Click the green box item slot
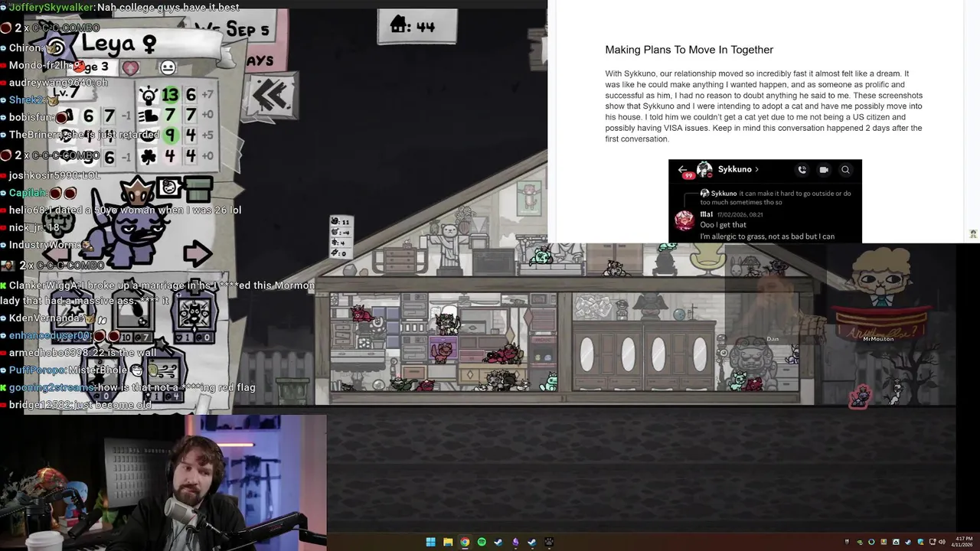Screen dimensions: 980x551 198,187
